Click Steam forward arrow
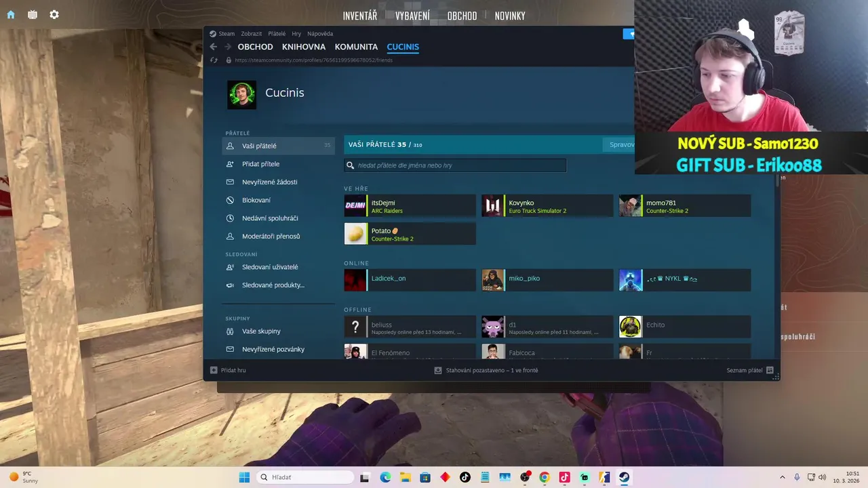Viewport: 868px width, 488px height. point(228,47)
